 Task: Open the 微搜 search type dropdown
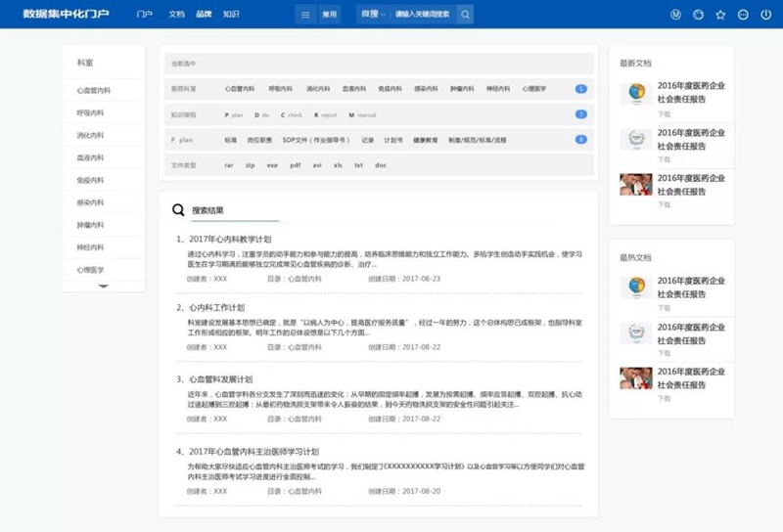click(373, 14)
